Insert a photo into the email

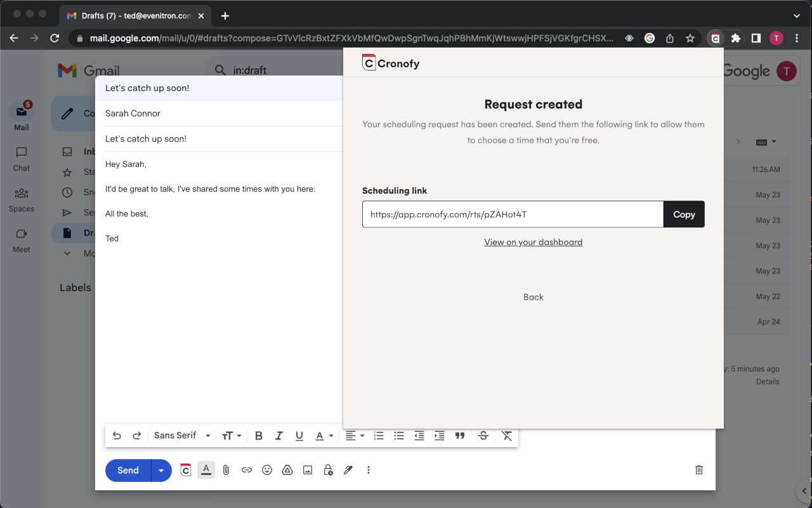(x=308, y=470)
